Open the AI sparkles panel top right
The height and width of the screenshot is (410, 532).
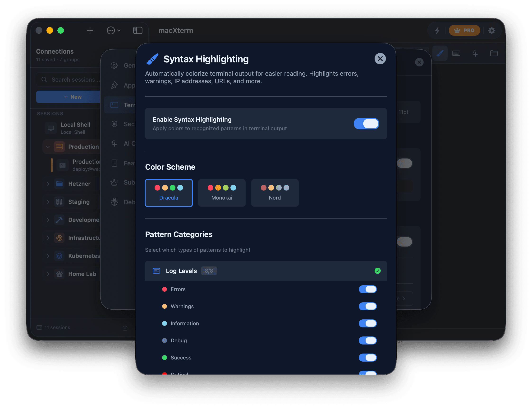pyautogui.click(x=475, y=53)
